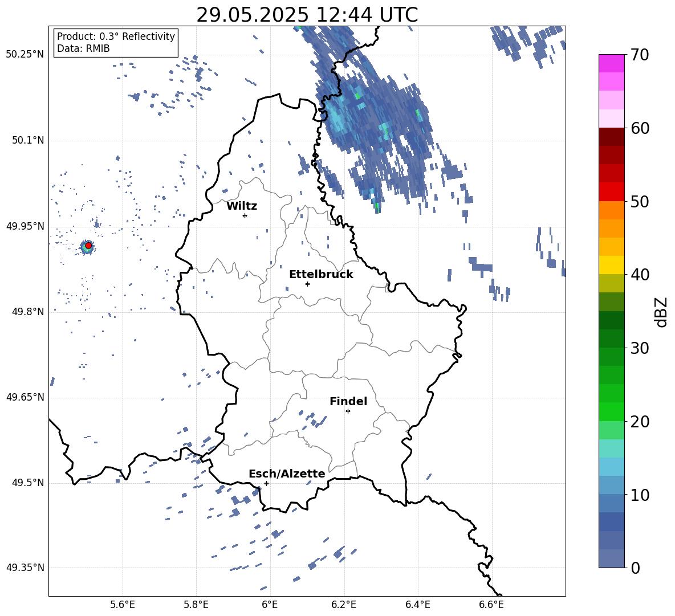The image size is (675, 616).
Task: Click the colorbar tick label 70
Action: [640, 55]
